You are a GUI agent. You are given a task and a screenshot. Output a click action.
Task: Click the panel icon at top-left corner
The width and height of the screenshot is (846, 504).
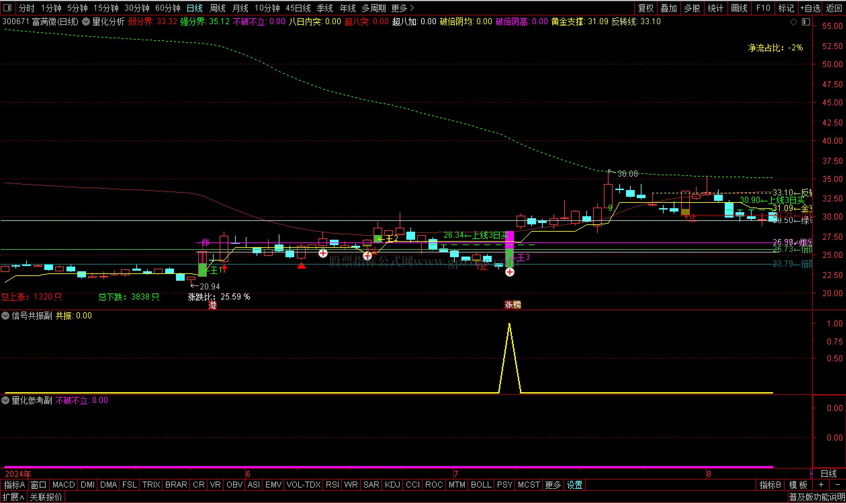tap(7, 7)
